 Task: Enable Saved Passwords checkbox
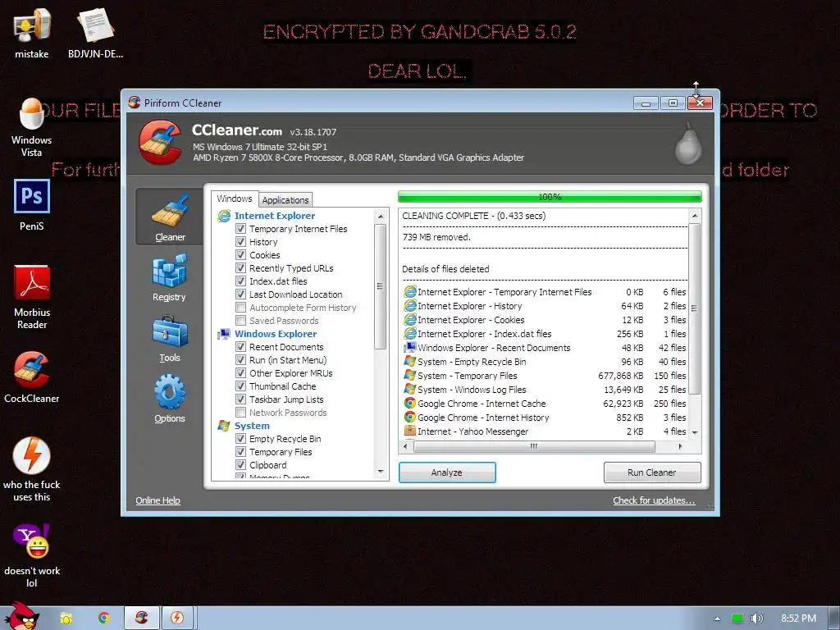(x=241, y=321)
